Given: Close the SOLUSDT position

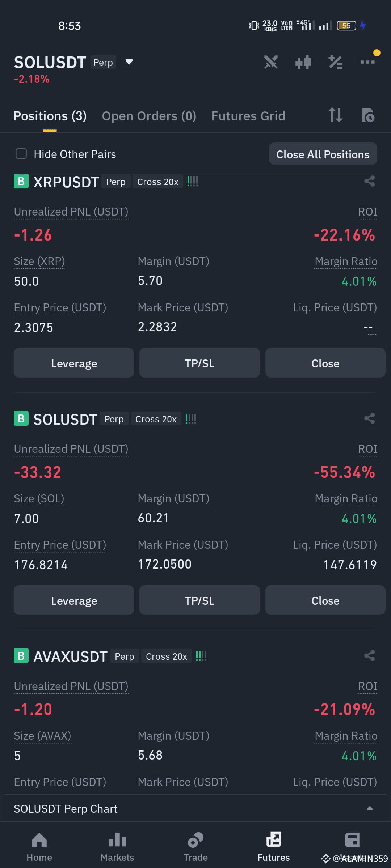Looking at the screenshot, I should (x=325, y=601).
